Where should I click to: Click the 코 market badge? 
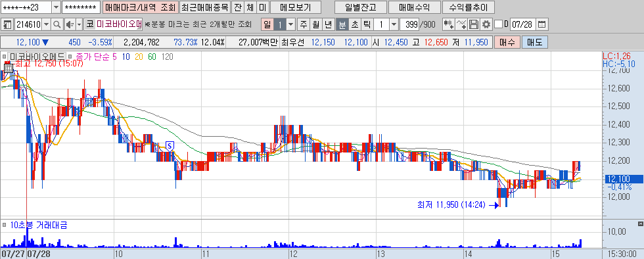tap(89, 25)
